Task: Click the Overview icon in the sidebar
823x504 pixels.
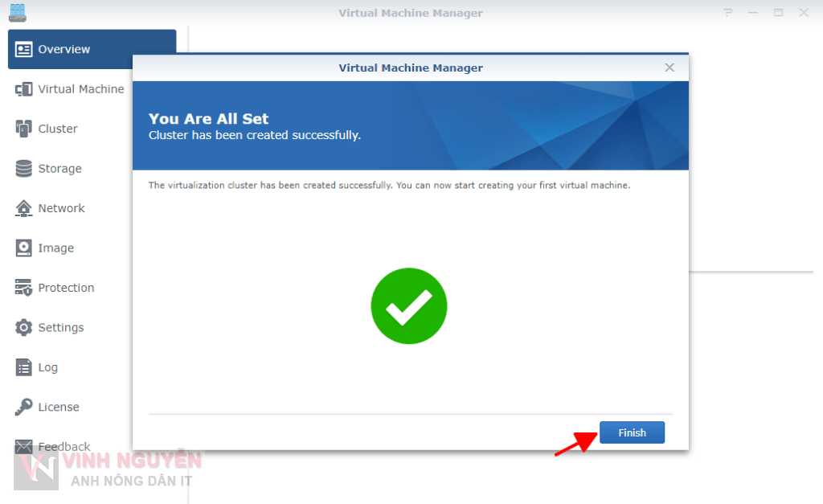Action: [24, 50]
